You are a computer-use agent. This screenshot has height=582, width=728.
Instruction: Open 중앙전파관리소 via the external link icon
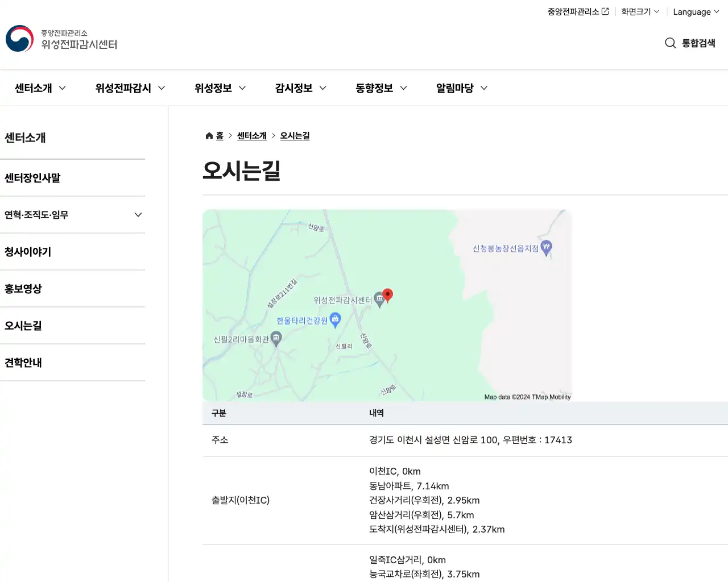604,10
